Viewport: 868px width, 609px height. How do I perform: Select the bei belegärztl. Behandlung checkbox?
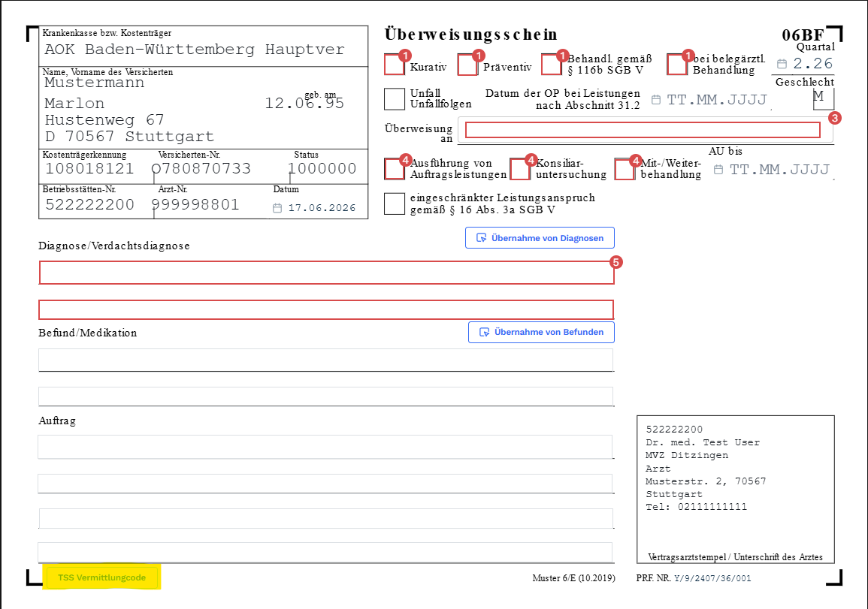click(677, 65)
